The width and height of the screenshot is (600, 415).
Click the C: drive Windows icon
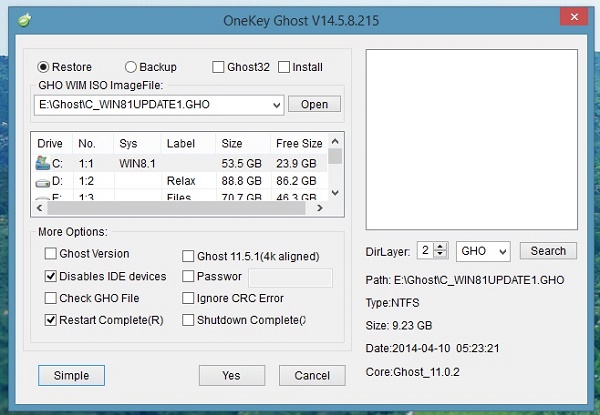click(x=42, y=163)
